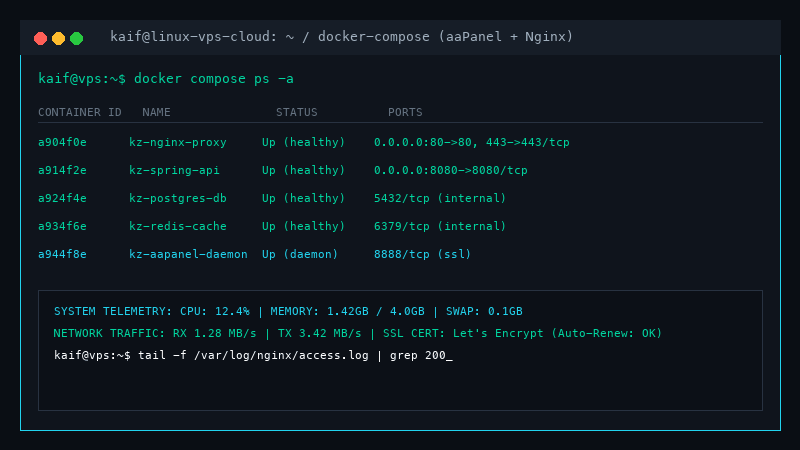Click 'Up (healthy)' status of kz-spring-api
This screenshot has height=450, width=800.
304,170
